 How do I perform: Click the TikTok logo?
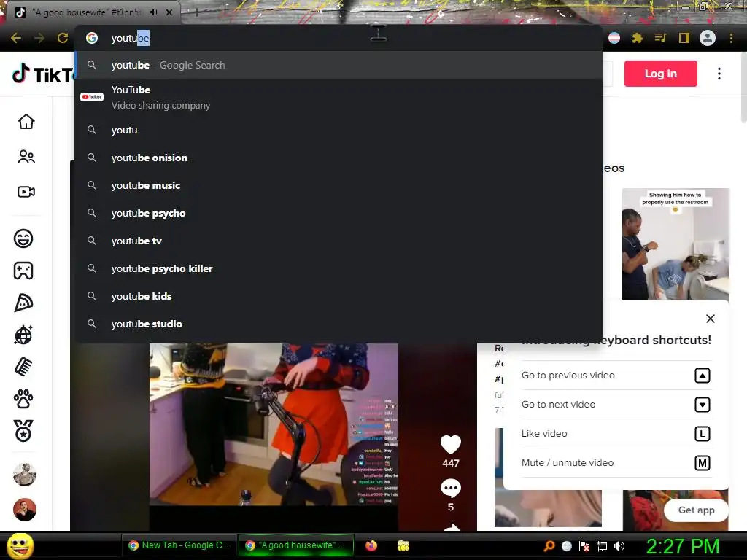point(43,74)
